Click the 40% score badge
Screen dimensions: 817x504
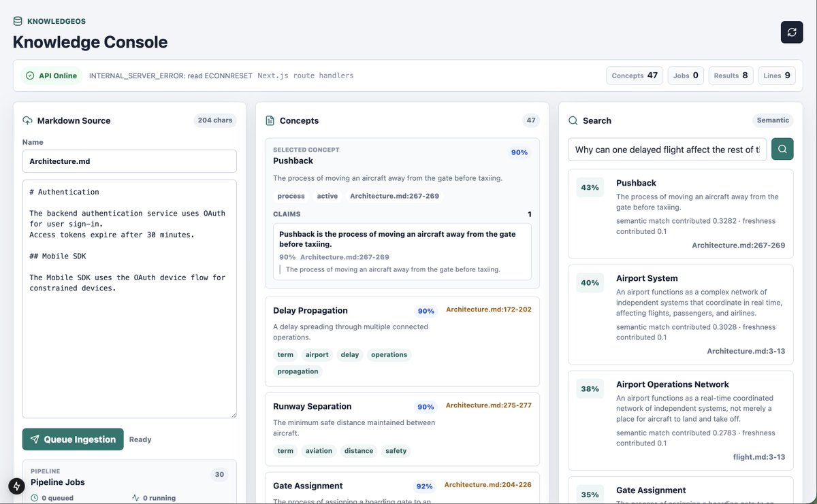[590, 282]
